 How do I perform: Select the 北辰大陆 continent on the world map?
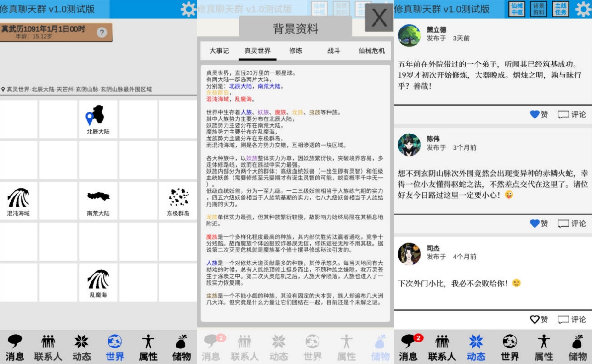(98, 119)
